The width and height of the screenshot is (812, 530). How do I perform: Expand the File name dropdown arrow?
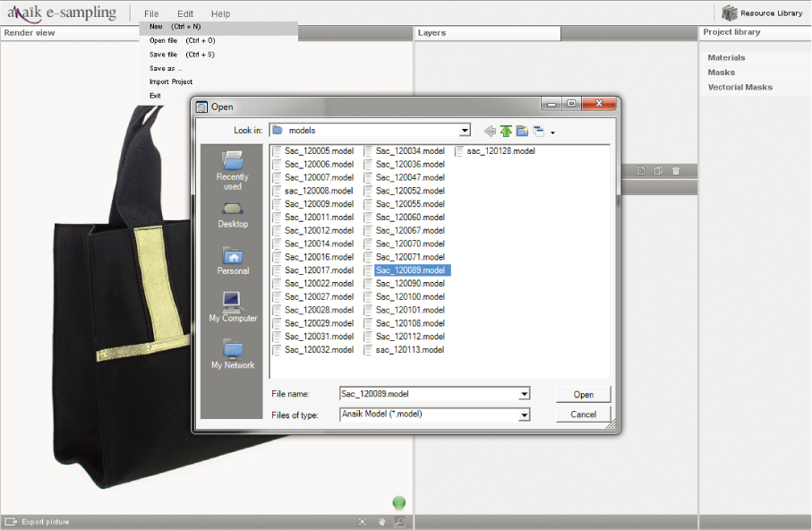click(x=524, y=394)
